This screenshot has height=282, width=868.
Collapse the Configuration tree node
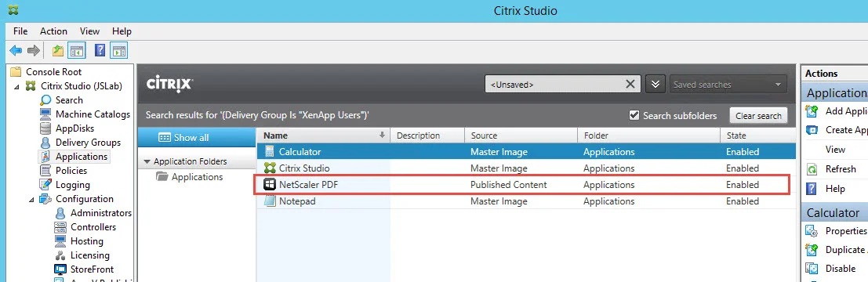[x=31, y=199]
